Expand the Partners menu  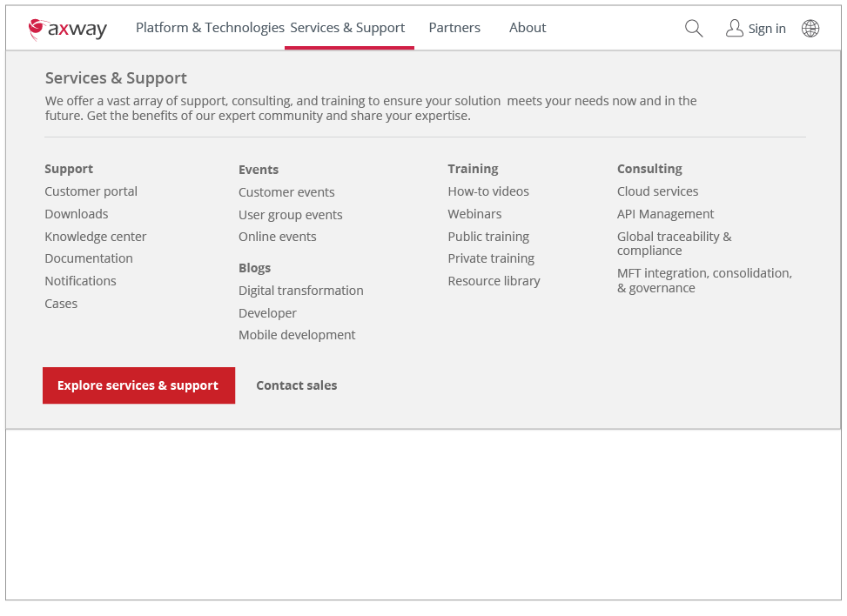point(454,28)
